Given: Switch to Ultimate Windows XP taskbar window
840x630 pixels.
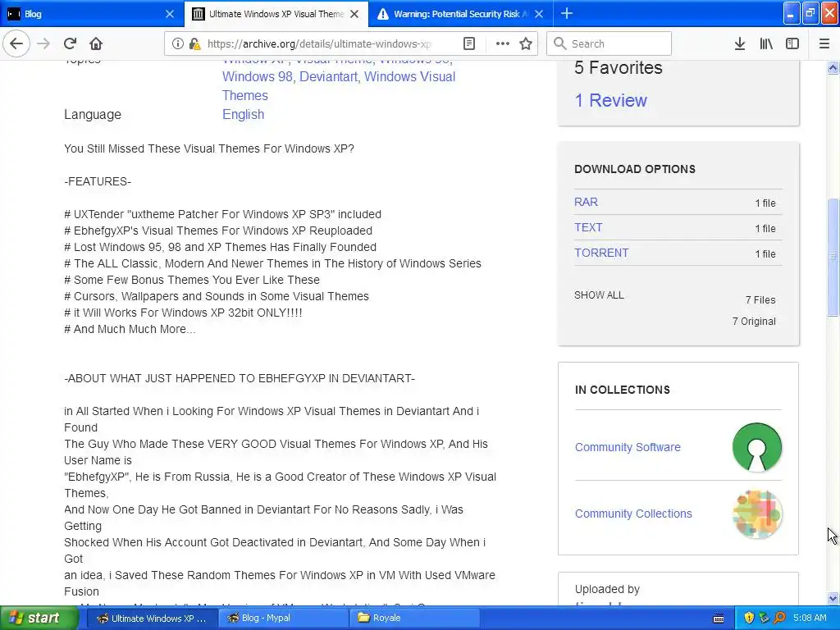Looking at the screenshot, I should [151, 619].
